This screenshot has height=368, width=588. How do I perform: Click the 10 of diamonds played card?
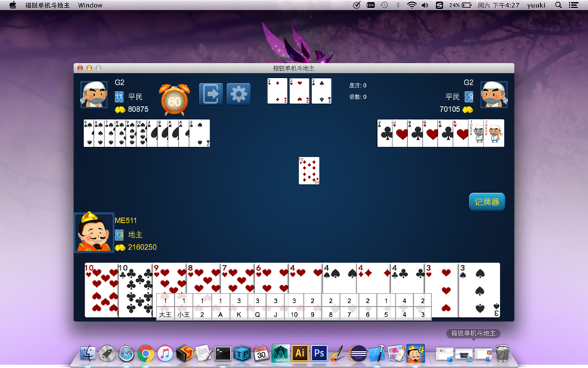[309, 171]
